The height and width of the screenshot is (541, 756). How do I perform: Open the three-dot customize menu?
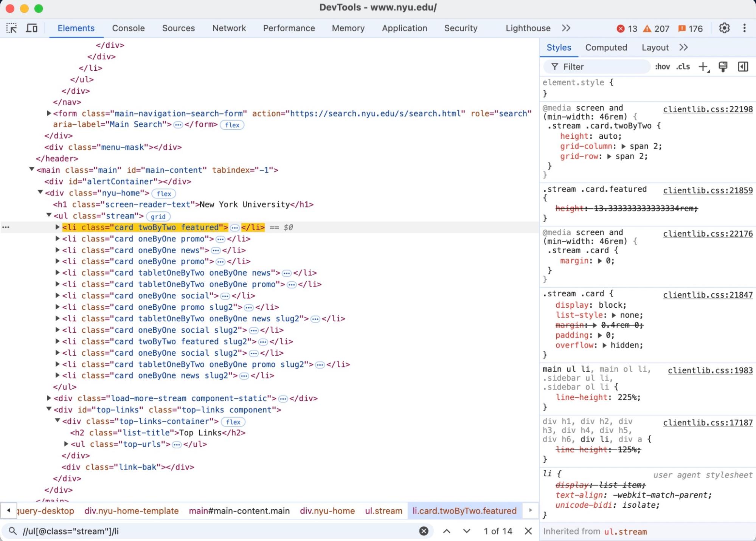(745, 28)
